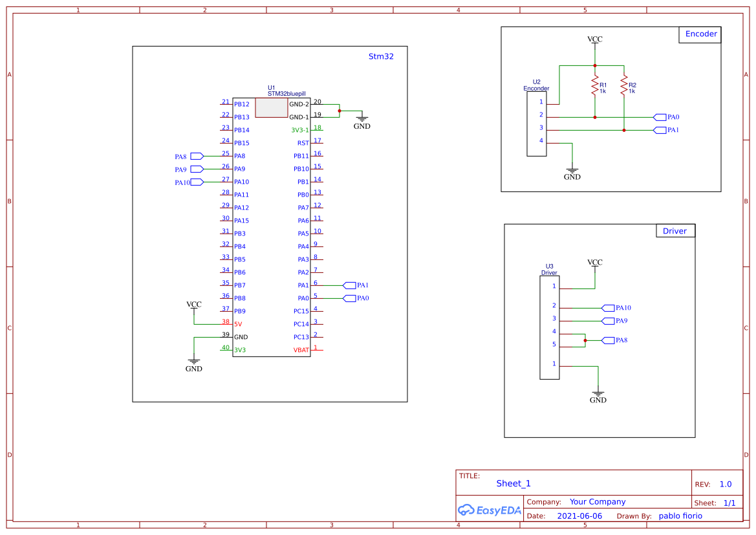This screenshot has width=756, height=535.
Task: Click the Sheet_1 title text
Action: coord(513,483)
